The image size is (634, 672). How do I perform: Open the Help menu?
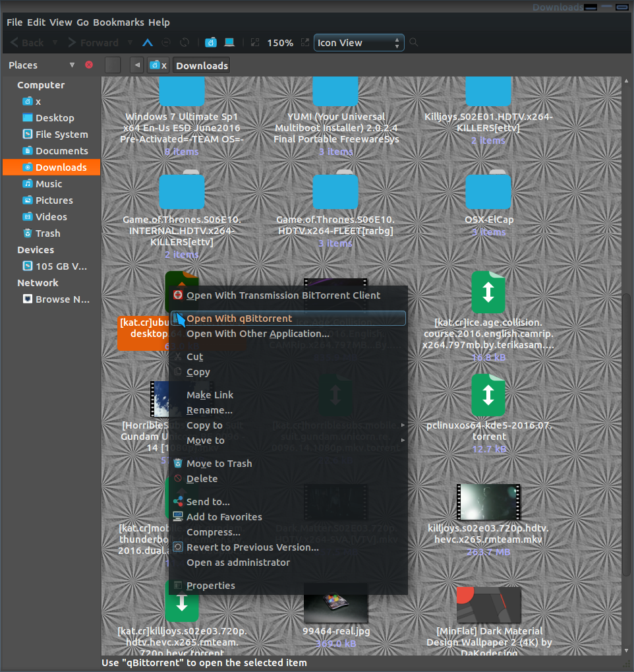(x=159, y=22)
